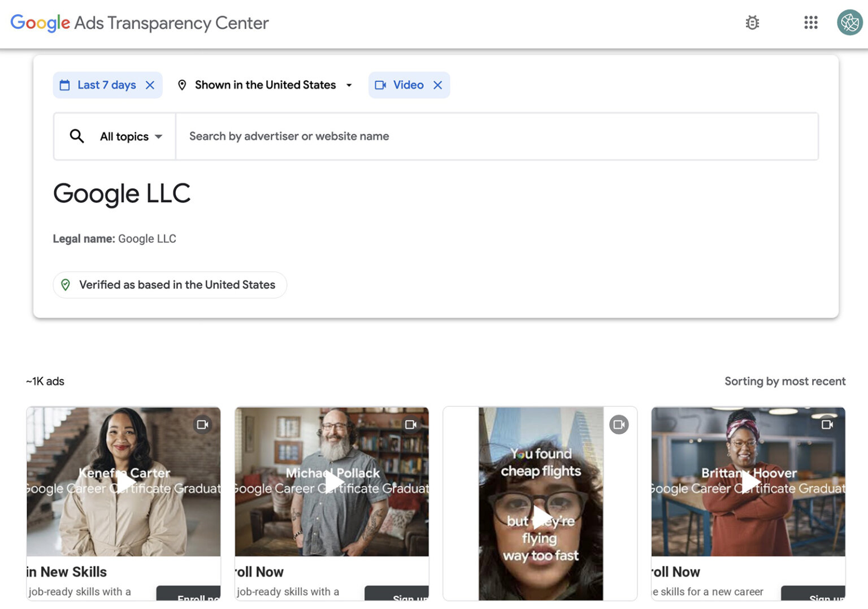Remove the Last 7 days filter
The image size is (868, 609).
tap(150, 85)
